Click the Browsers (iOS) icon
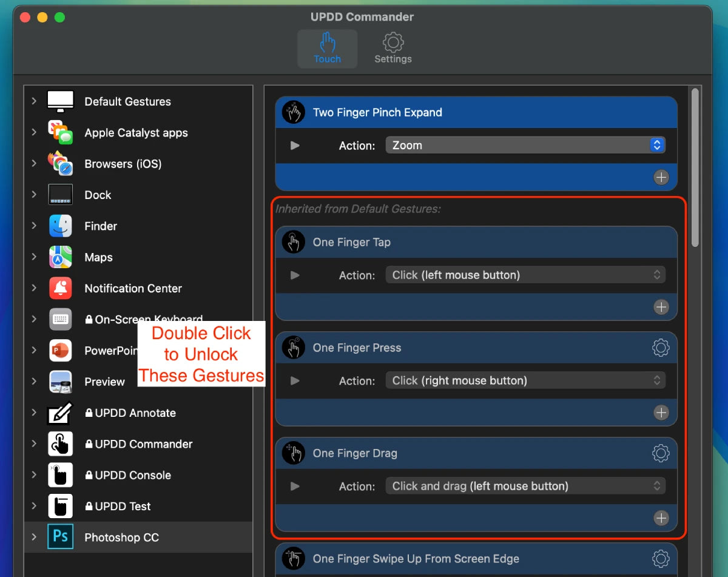Viewport: 728px width, 577px height. click(61, 164)
